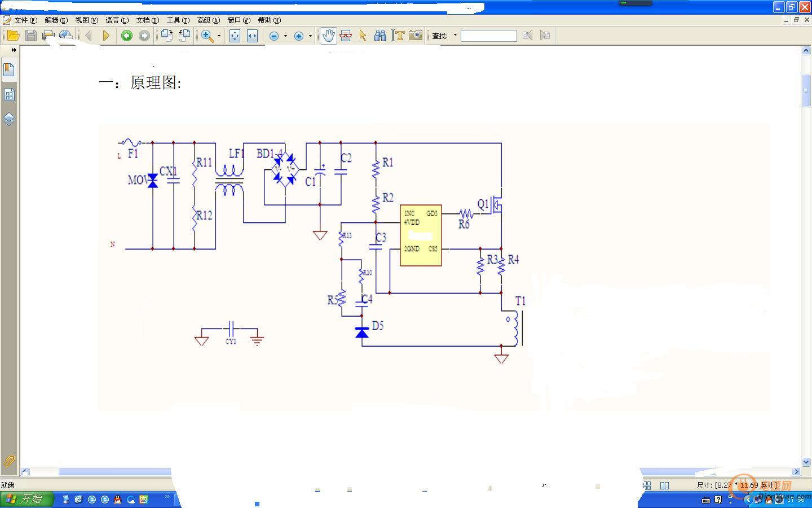The image size is (812, 508).
Task: Open the 工具(T) menu
Action: pos(178,20)
